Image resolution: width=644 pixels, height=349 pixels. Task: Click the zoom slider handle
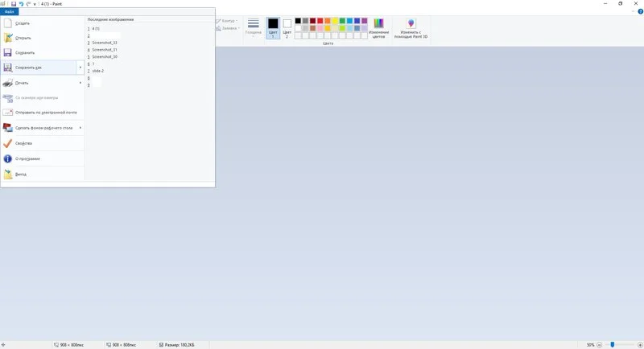[x=612, y=345]
